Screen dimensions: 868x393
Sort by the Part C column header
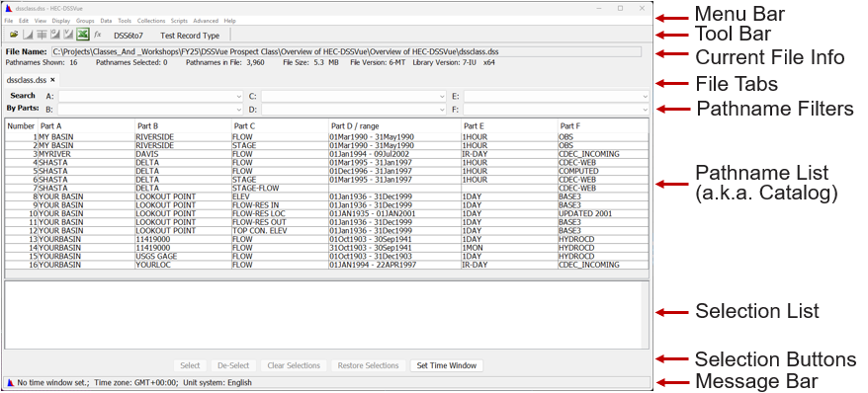280,126
